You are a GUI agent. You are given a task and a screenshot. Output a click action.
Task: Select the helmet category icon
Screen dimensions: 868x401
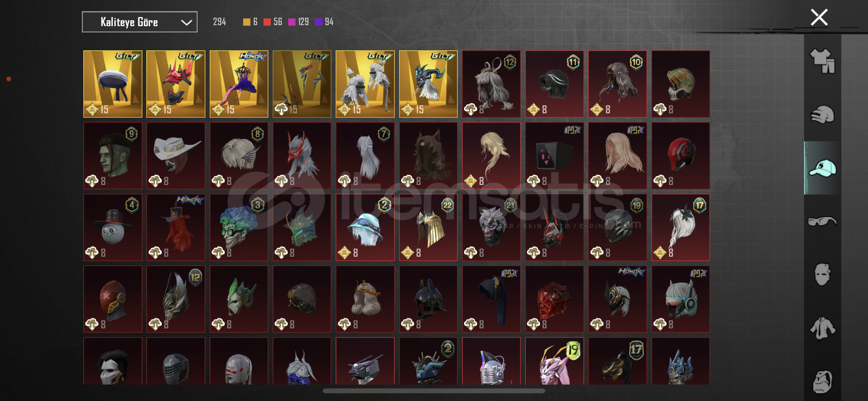[x=822, y=115]
